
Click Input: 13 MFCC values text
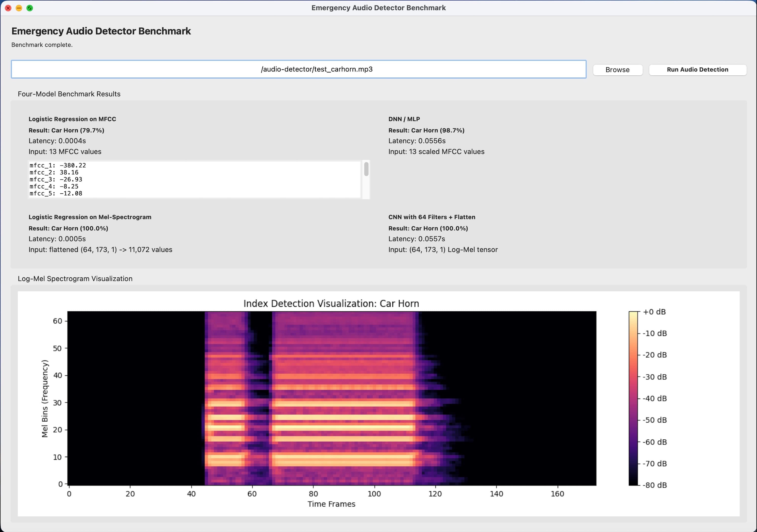(65, 152)
